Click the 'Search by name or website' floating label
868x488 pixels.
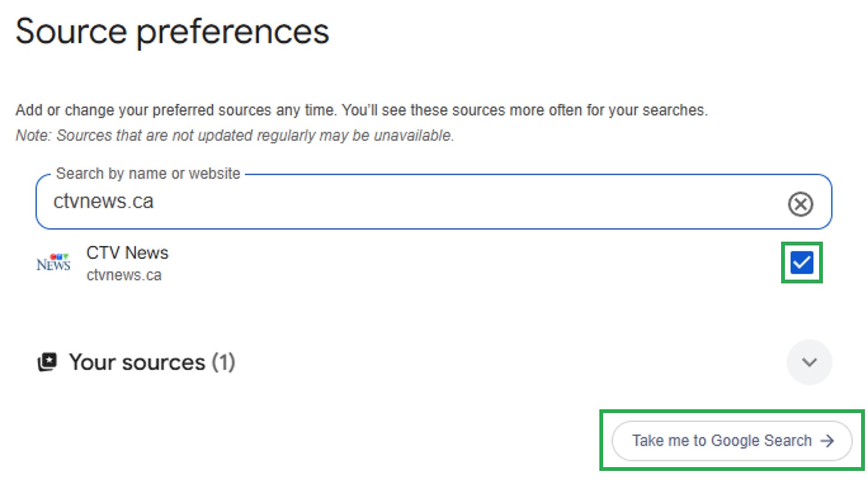click(x=148, y=174)
